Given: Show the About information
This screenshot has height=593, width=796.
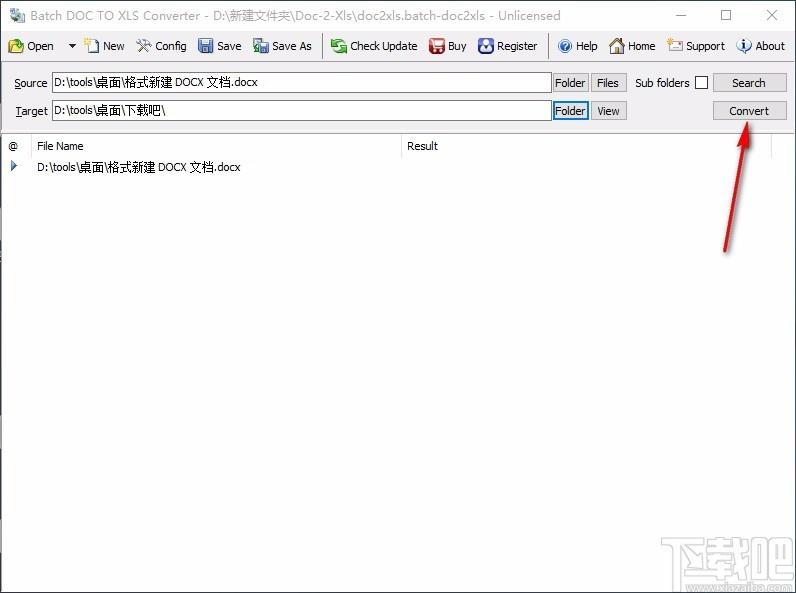Looking at the screenshot, I should tap(760, 46).
